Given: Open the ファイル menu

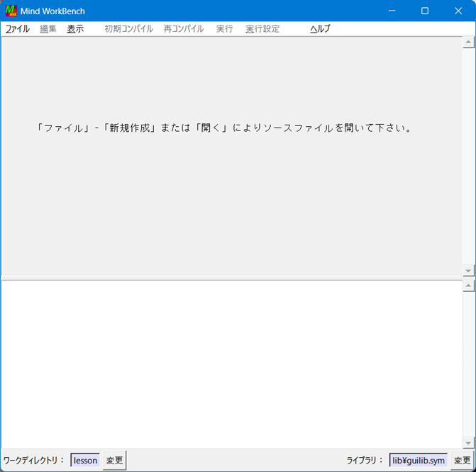Looking at the screenshot, I should pyautogui.click(x=18, y=29).
